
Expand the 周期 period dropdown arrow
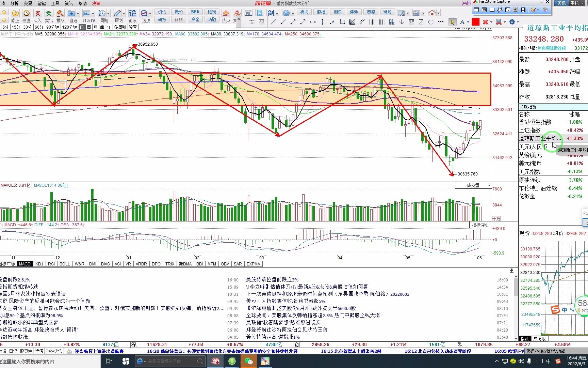(109, 14)
